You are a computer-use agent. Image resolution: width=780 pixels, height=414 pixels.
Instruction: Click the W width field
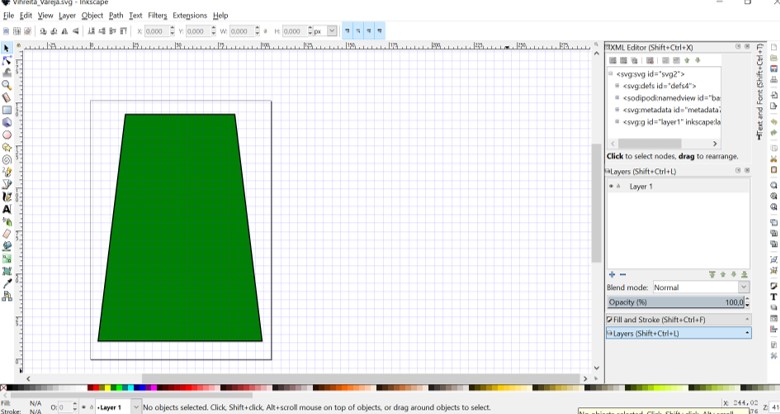(241, 31)
